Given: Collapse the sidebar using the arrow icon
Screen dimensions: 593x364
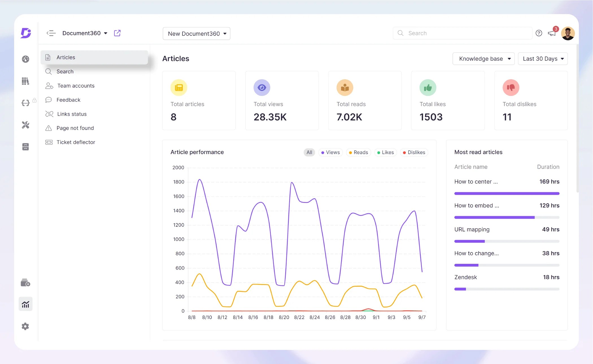Looking at the screenshot, I should [51, 33].
